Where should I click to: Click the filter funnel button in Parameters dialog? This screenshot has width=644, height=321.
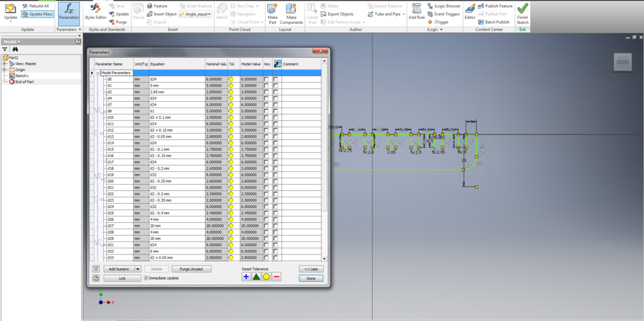pos(96,269)
